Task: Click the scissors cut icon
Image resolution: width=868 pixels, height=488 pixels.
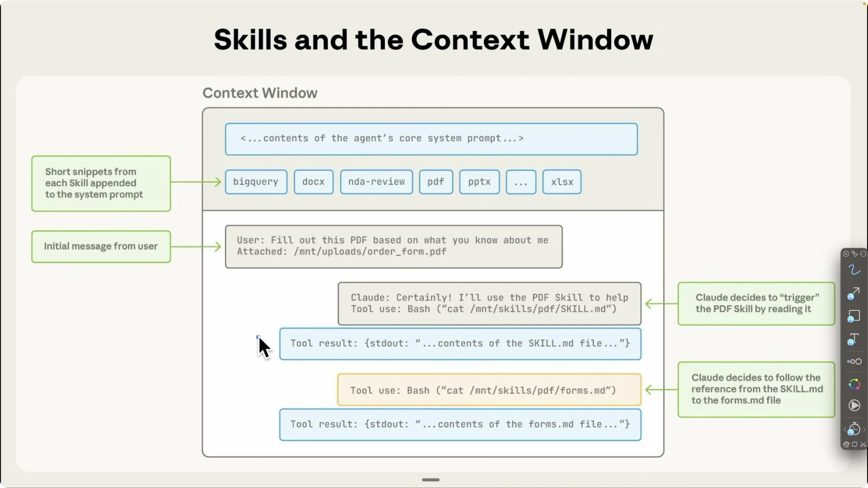Action: pyautogui.click(x=863, y=445)
